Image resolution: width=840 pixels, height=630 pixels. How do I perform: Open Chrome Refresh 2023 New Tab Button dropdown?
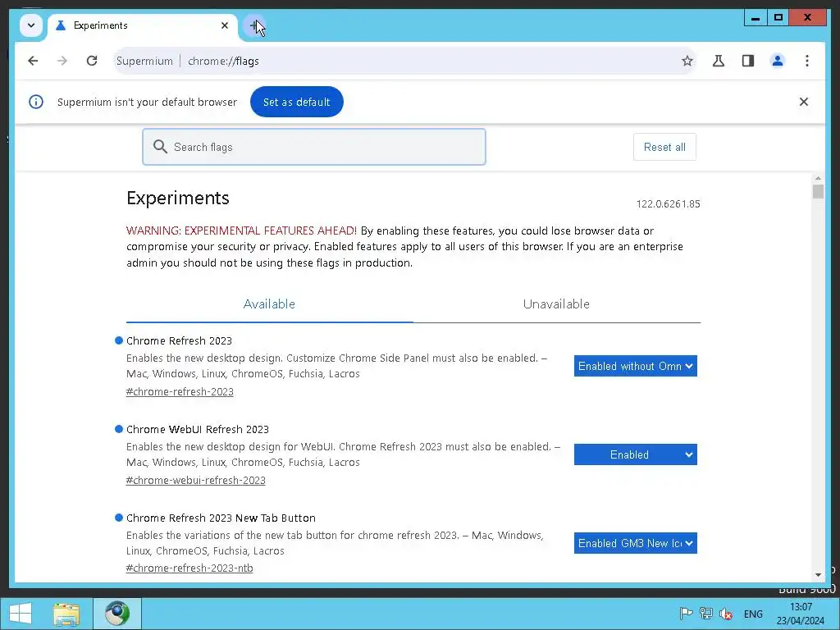tap(636, 543)
